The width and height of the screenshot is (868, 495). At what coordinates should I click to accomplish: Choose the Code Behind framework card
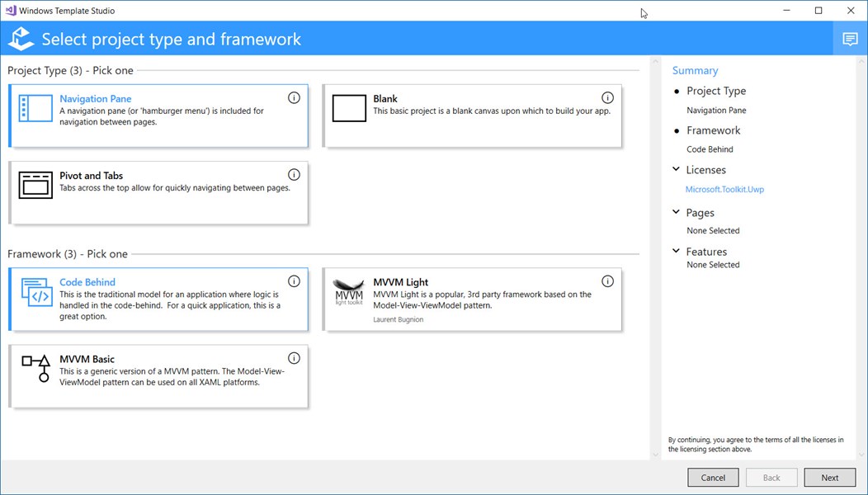point(158,299)
